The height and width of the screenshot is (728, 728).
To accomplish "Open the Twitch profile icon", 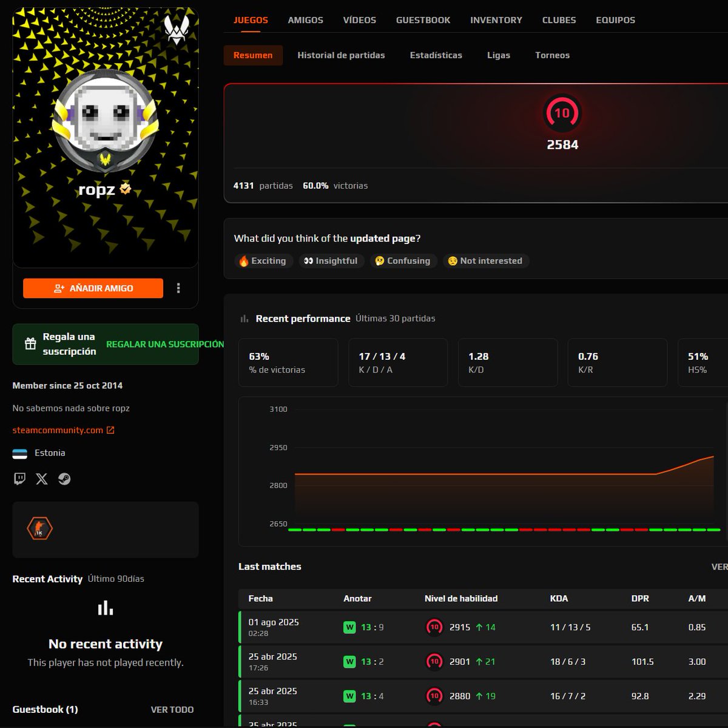I will [x=19, y=479].
